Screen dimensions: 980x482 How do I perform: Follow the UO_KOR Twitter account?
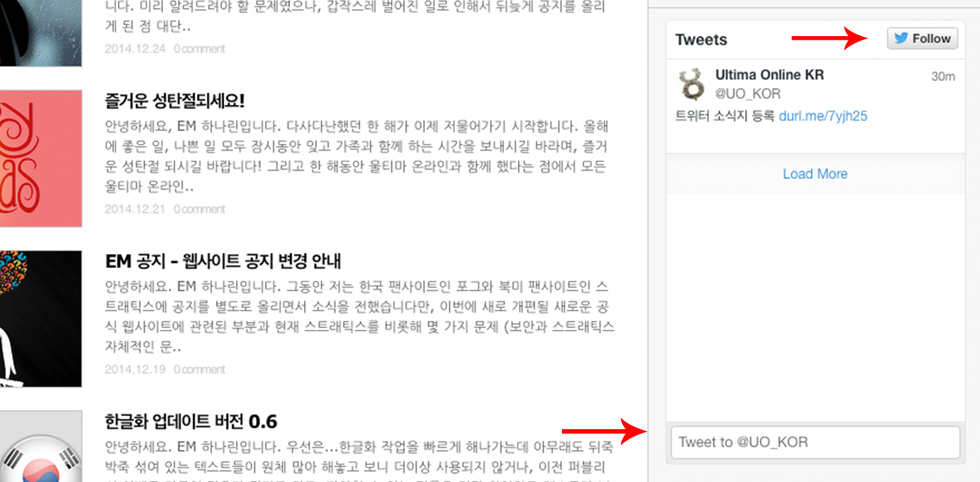pyautogui.click(x=923, y=39)
